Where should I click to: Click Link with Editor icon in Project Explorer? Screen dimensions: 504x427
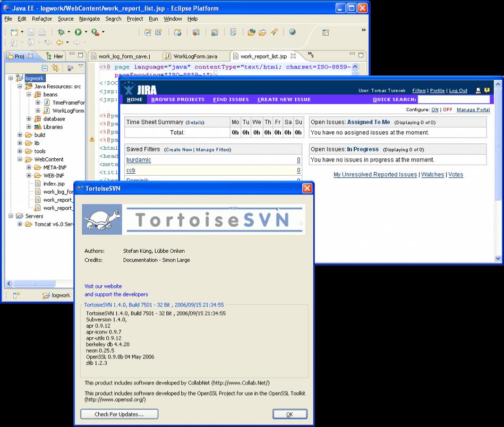point(56,68)
